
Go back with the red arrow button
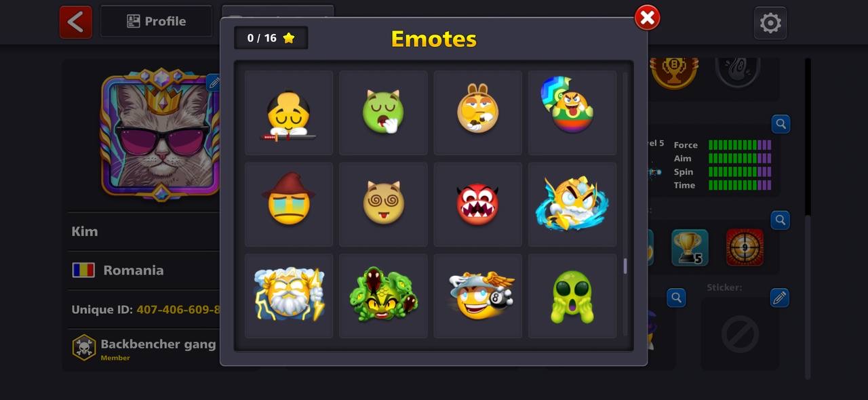75,22
